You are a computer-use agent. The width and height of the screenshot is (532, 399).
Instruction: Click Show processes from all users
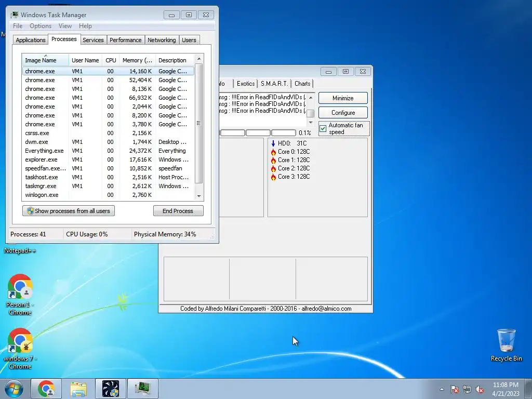pos(69,211)
